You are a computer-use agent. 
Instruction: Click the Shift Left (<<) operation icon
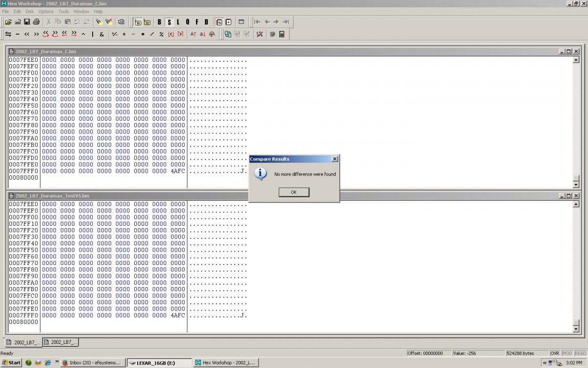click(x=27, y=34)
